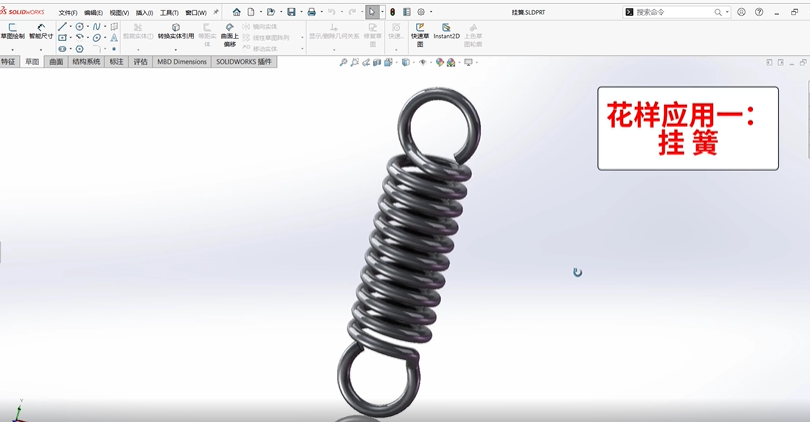Open the Options gear icon
This screenshot has width=810, height=422.
pyautogui.click(x=421, y=12)
